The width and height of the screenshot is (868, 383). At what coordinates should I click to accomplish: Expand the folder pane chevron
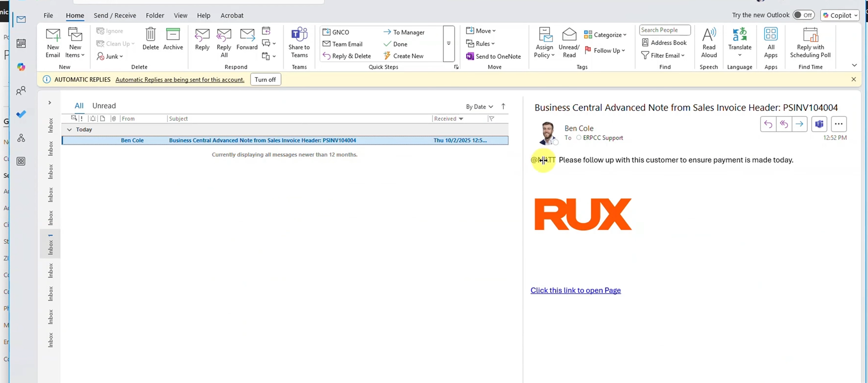pos(50,103)
